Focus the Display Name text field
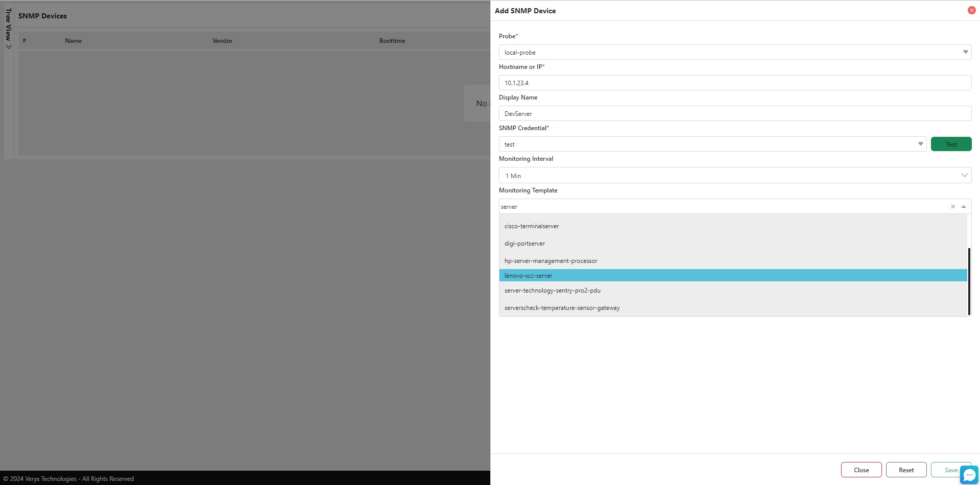The width and height of the screenshot is (980, 485). 734,113
